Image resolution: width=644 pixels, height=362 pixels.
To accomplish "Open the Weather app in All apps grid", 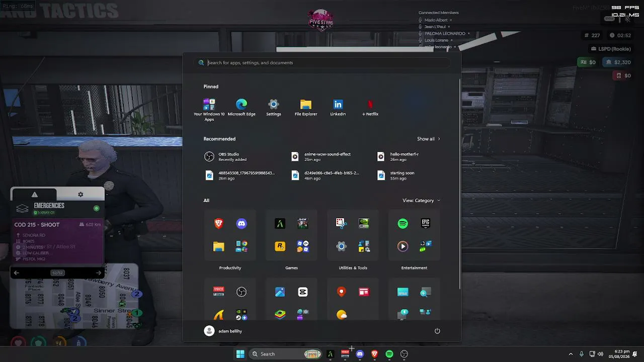I will pyautogui.click(x=341, y=315).
